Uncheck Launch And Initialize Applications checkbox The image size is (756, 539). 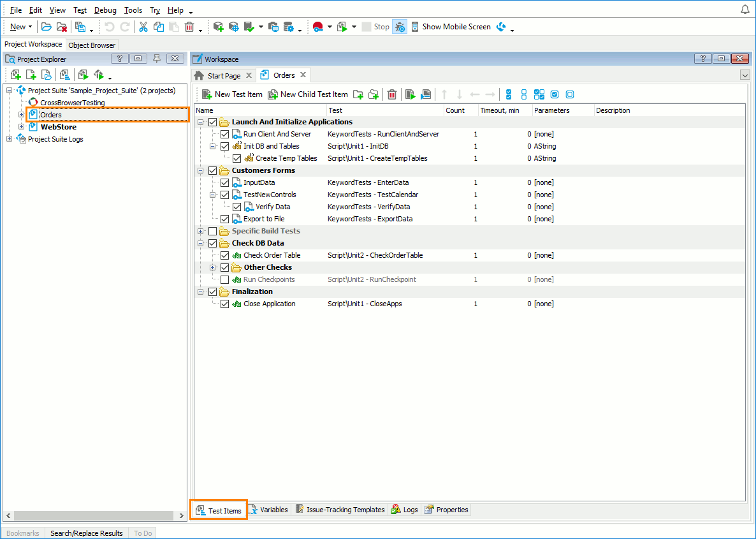(213, 122)
